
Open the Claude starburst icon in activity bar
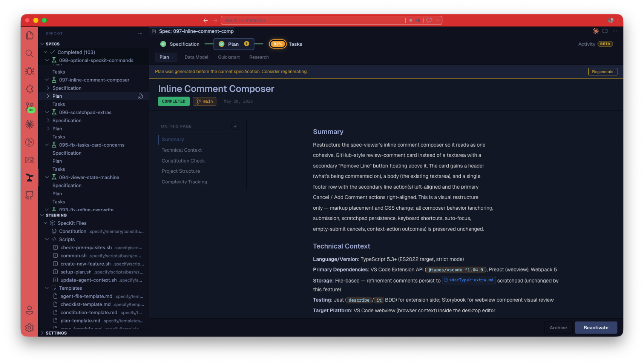click(x=29, y=124)
